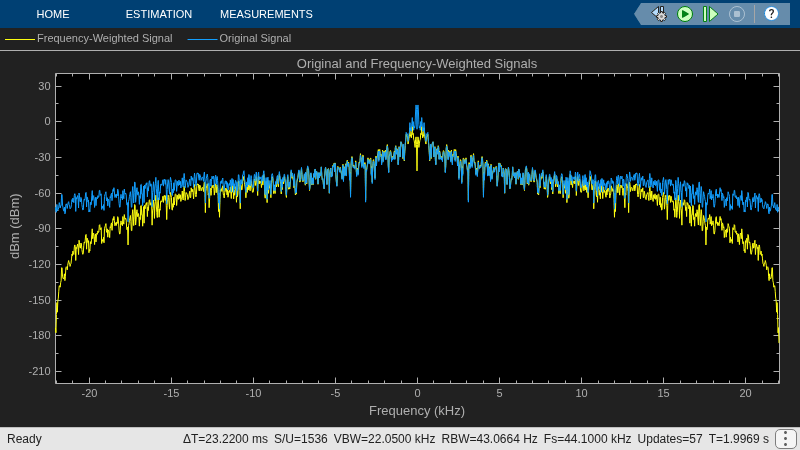Open the status bar three-dot options menu
This screenshot has width=800, height=450.
point(785,439)
